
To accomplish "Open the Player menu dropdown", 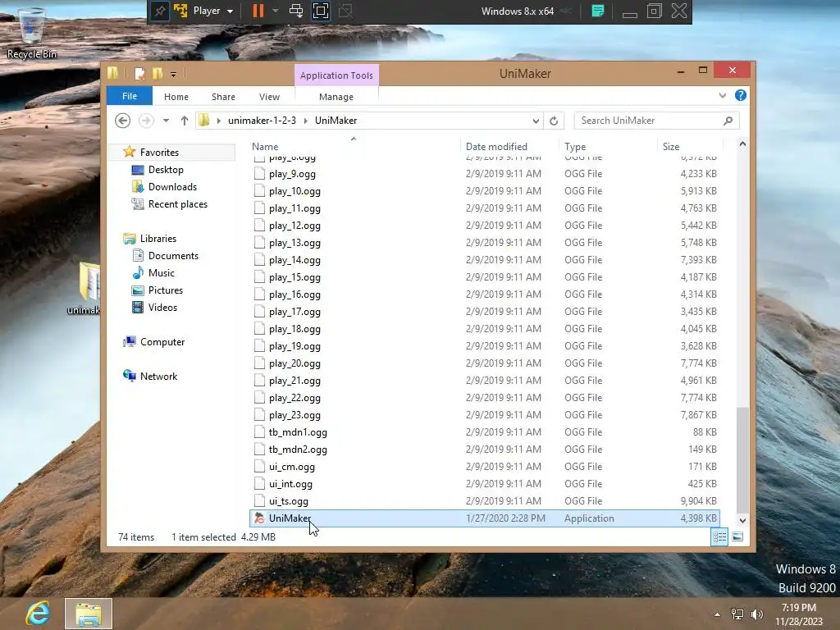I will (x=212, y=11).
